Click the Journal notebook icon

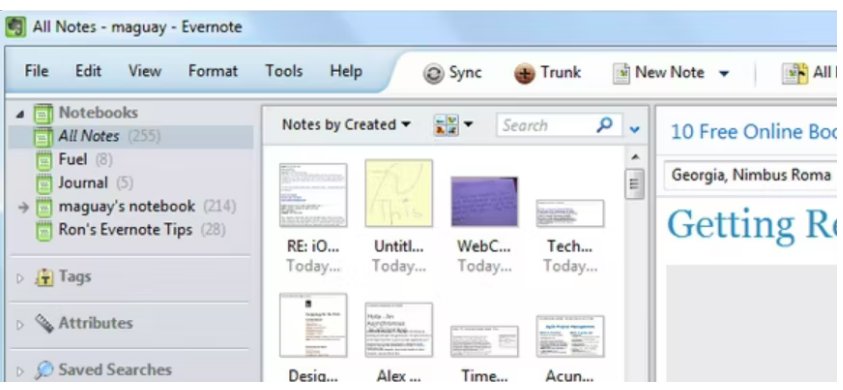point(44,184)
